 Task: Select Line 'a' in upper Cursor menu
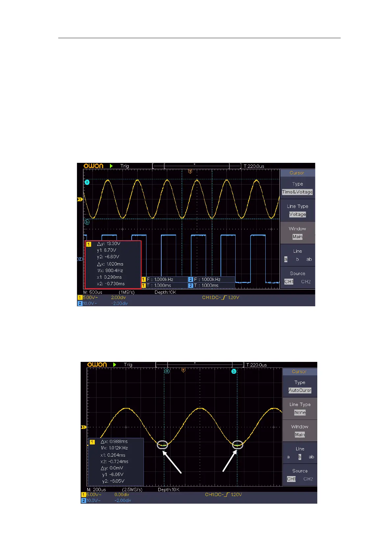click(286, 259)
